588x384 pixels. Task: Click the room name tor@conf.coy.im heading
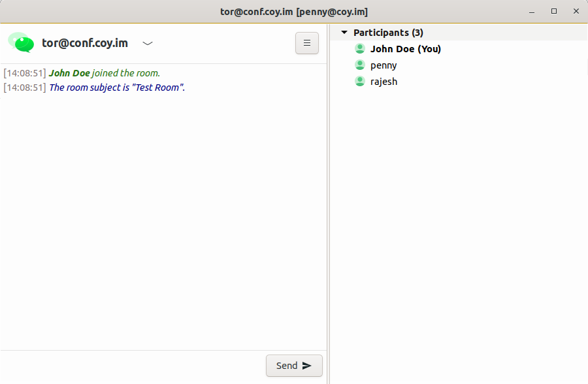click(85, 43)
